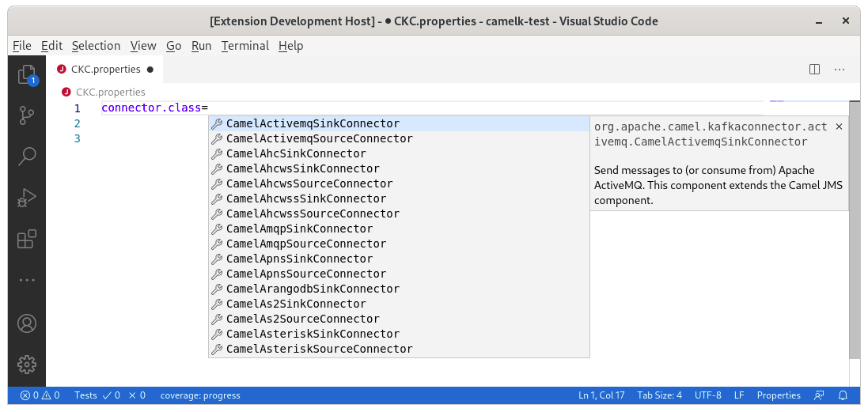Open the Source Control view

point(27,115)
